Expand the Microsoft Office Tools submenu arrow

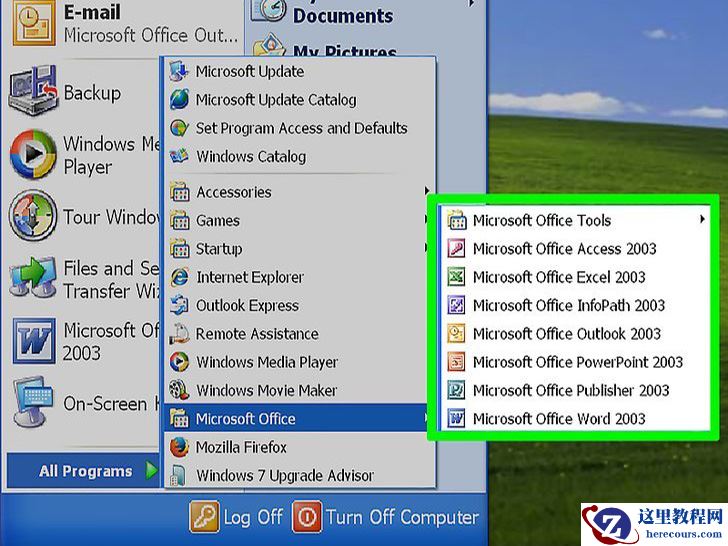tap(702, 219)
